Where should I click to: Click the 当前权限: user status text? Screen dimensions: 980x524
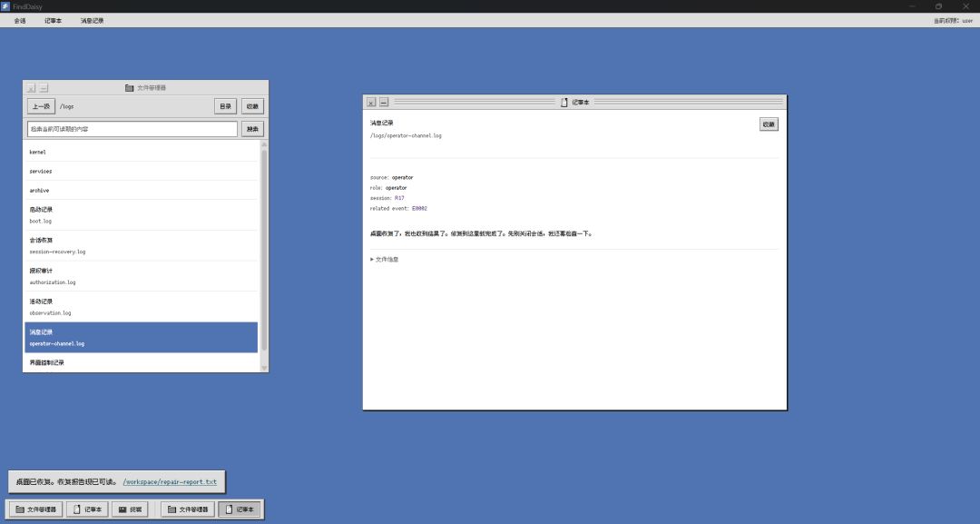(x=953, y=21)
